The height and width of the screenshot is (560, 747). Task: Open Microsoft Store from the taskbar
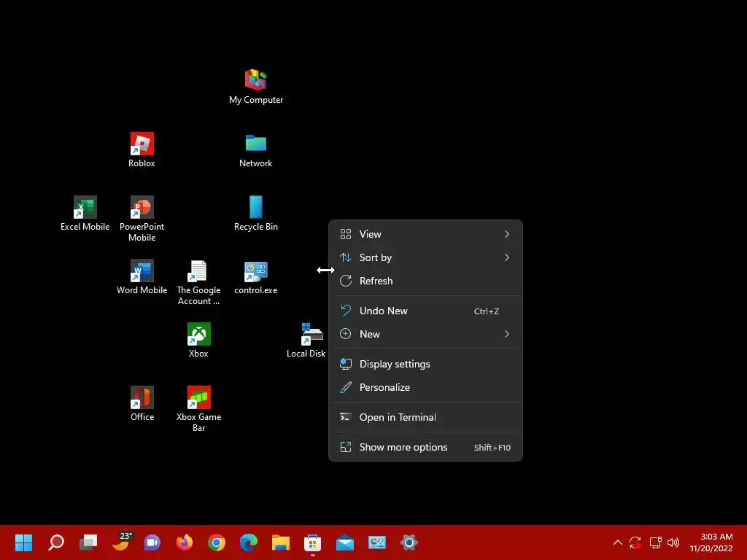coord(312,542)
